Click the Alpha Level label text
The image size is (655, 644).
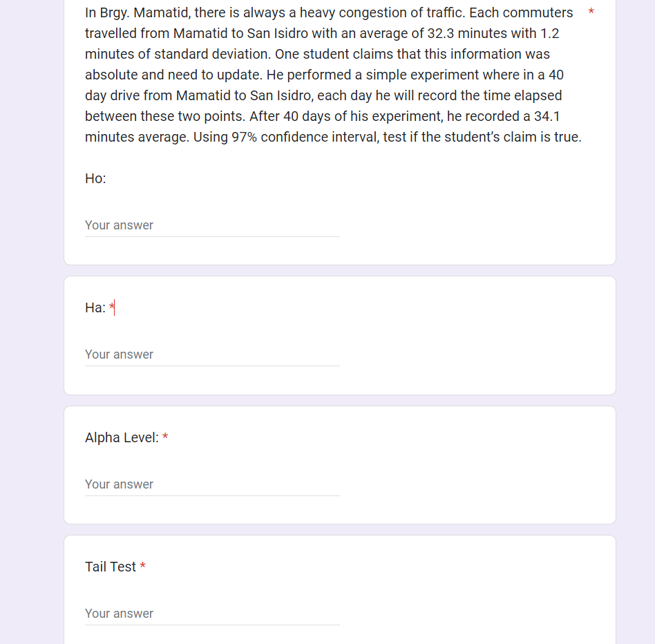click(122, 437)
